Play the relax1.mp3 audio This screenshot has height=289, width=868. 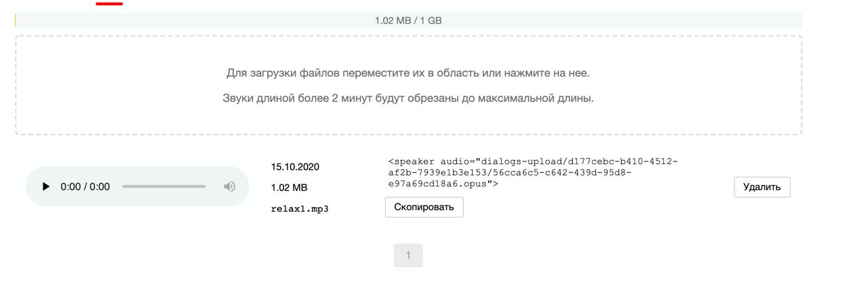point(46,187)
